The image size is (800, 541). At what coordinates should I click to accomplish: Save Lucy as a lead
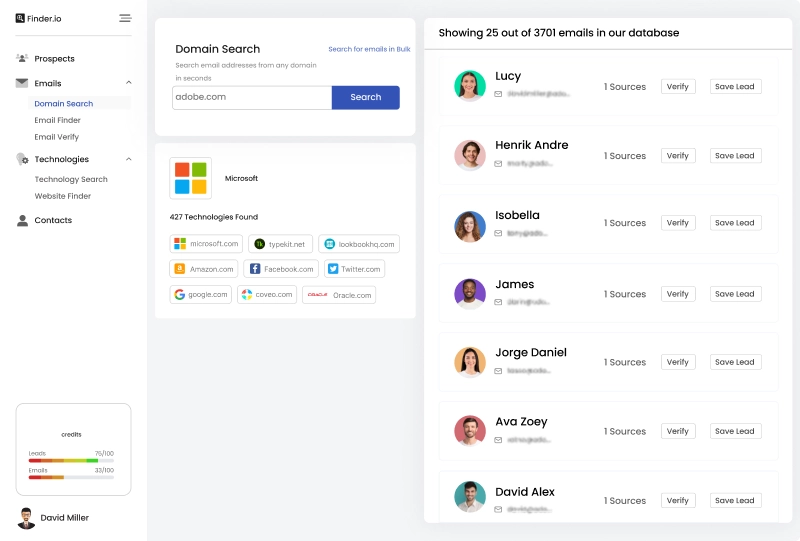pyautogui.click(x=735, y=87)
